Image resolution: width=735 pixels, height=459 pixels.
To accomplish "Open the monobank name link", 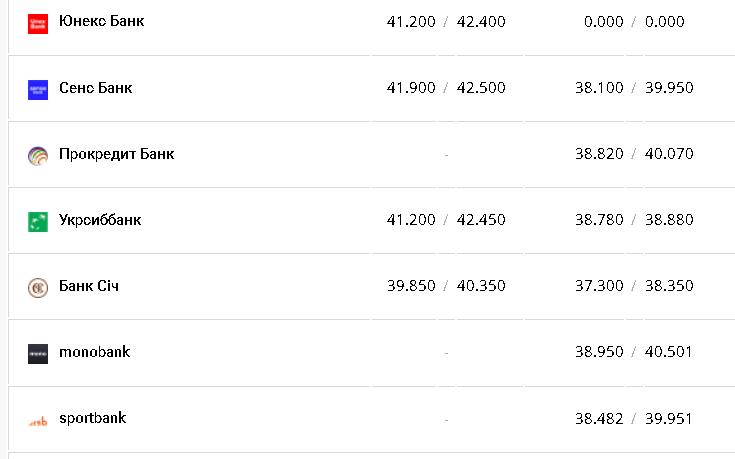I will (94, 352).
